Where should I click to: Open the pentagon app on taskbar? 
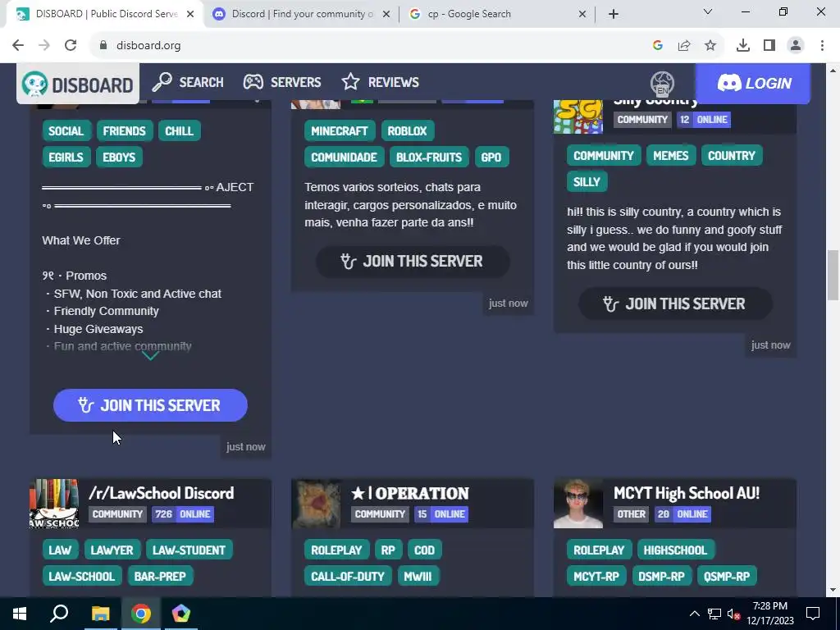[181, 614]
